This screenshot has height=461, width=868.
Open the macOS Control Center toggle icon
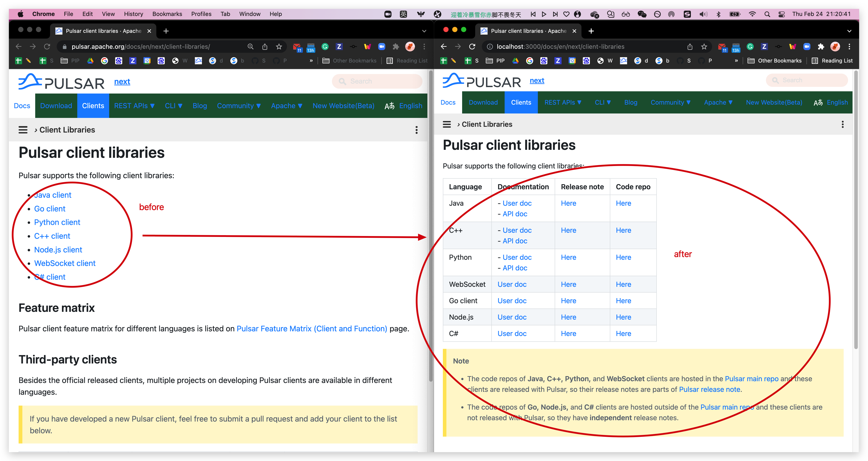(x=781, y=14)
